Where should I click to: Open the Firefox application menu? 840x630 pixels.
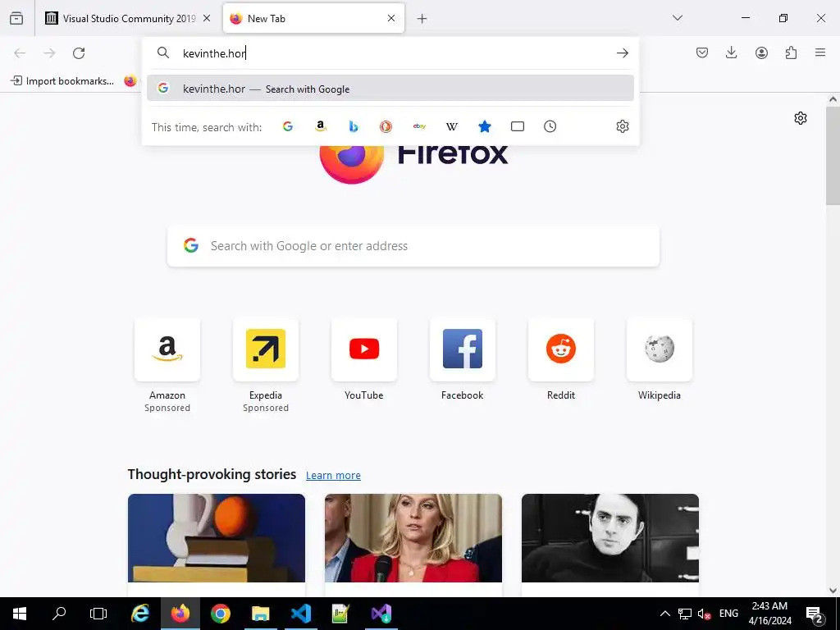(x=820, y=52)
